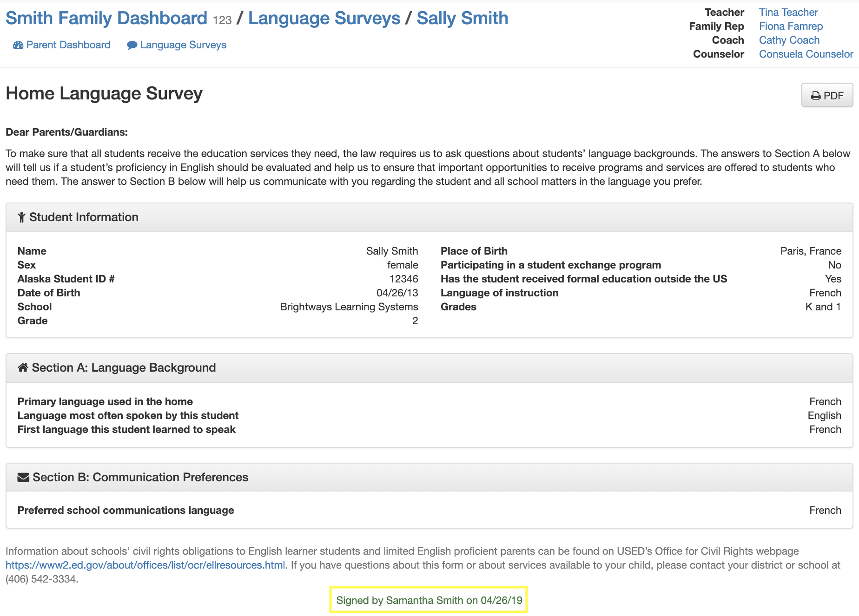
Task: Export the survey with the PDF button
Action: pos(827,95)
